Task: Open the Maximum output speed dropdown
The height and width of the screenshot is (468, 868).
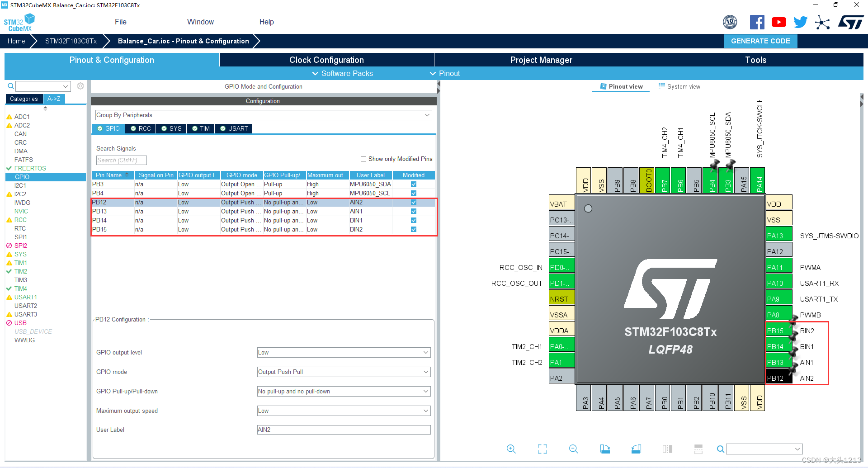Action: click(x=344, y=411)
